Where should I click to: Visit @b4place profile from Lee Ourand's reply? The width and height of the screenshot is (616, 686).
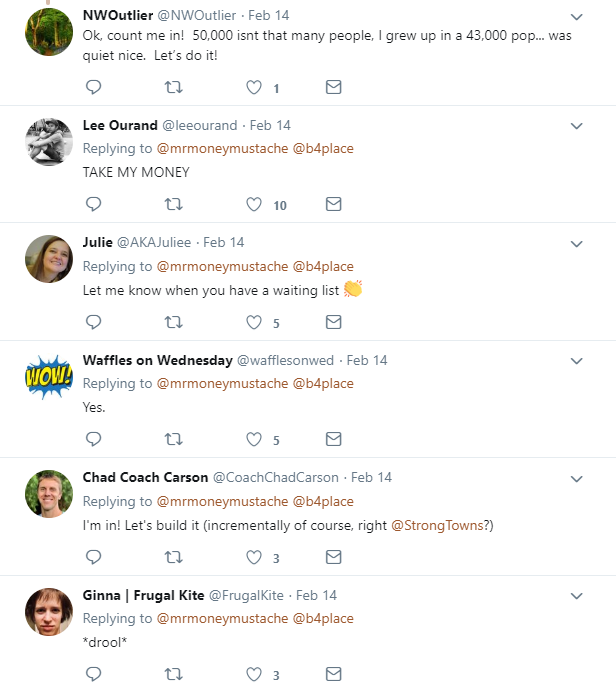(322, 149)
